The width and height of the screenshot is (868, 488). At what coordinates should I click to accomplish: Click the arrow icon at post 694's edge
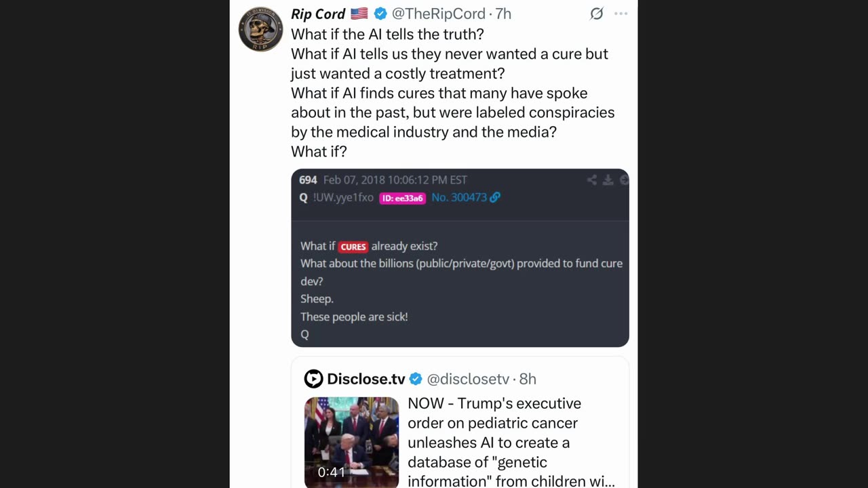tap(624, 180)
